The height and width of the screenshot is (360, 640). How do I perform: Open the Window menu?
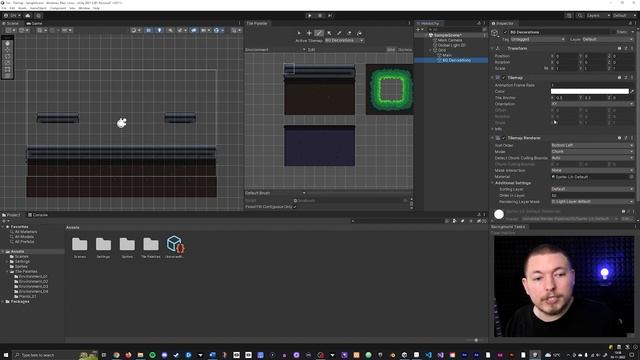[84, 8]
